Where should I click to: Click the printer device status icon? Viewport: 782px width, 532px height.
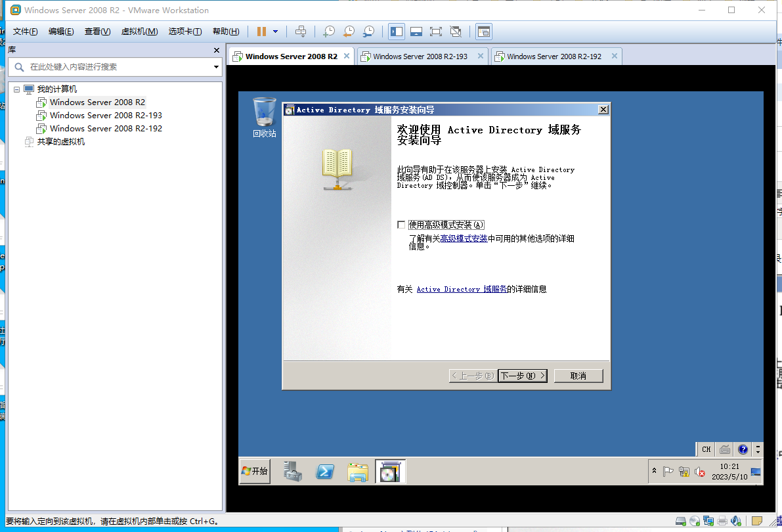(722, 521)
